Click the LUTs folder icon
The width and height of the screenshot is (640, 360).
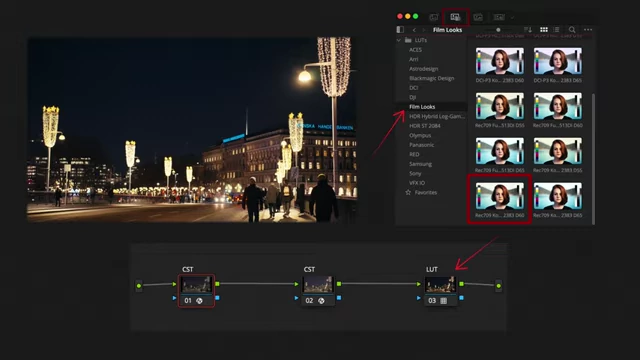[408, 40]
